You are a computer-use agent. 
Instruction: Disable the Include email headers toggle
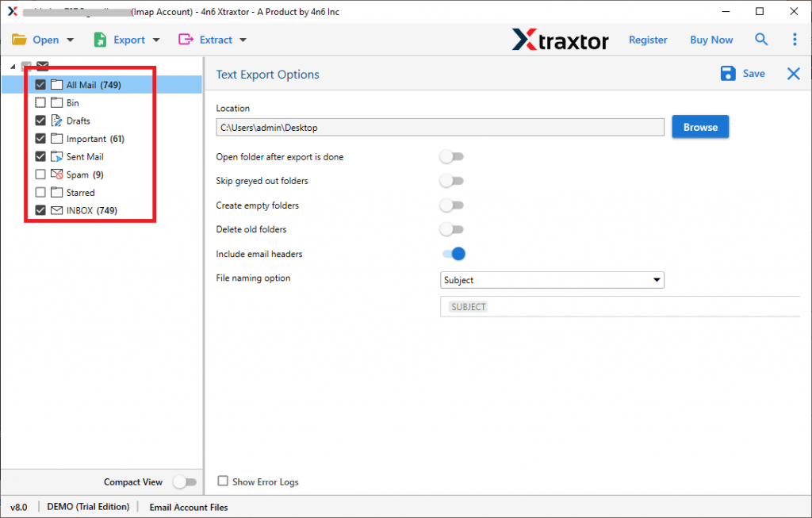(452, 254)
